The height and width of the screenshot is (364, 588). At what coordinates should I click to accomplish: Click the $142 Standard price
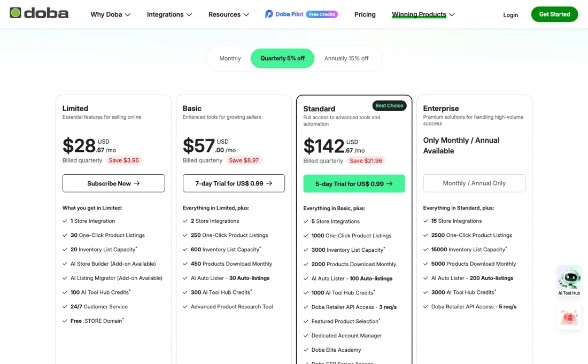334,146
